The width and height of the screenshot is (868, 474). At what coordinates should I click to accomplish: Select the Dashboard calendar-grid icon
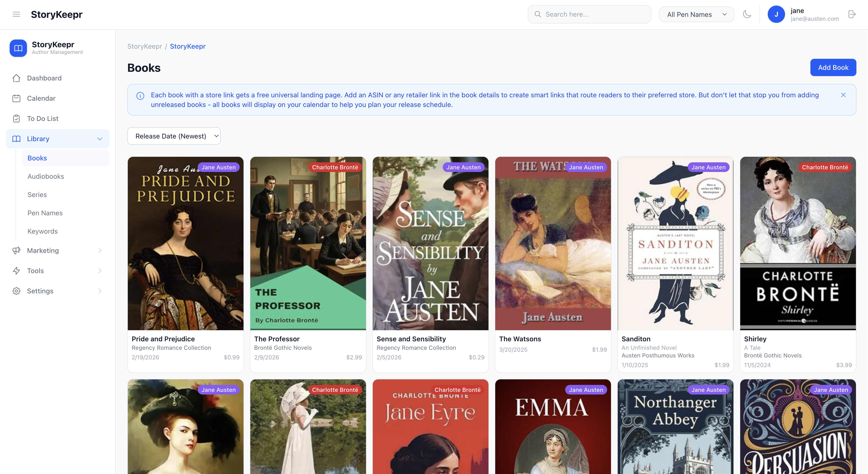pyautogui.click(x=17, y=78)
